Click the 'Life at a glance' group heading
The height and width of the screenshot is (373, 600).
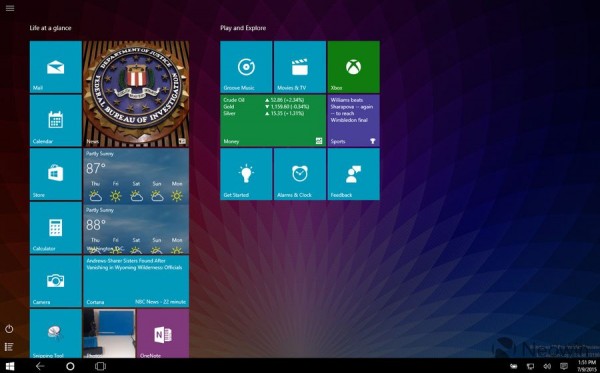pos(51,28)
